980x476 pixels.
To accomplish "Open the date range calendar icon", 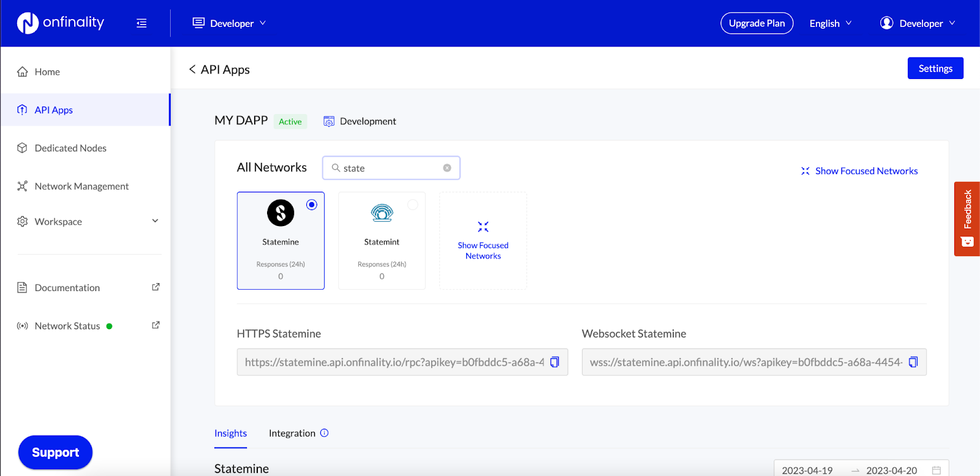I will point(937,470).
